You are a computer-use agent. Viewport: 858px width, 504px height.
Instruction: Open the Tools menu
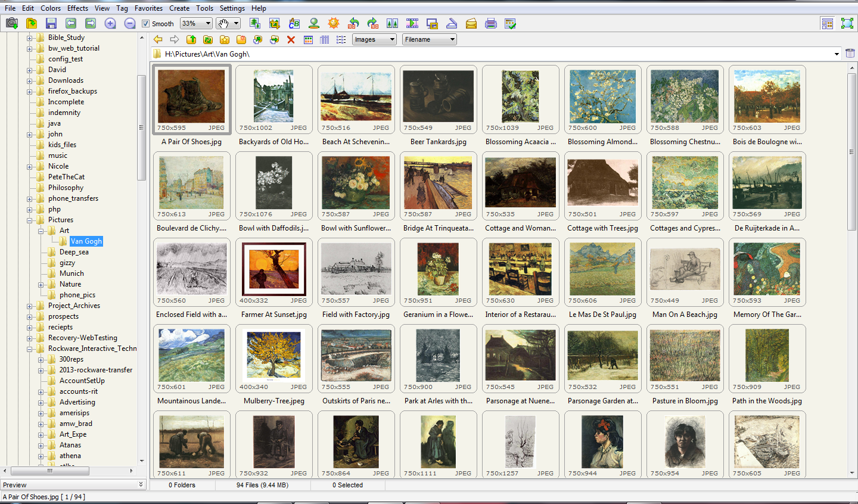click(x=204, y=8)
